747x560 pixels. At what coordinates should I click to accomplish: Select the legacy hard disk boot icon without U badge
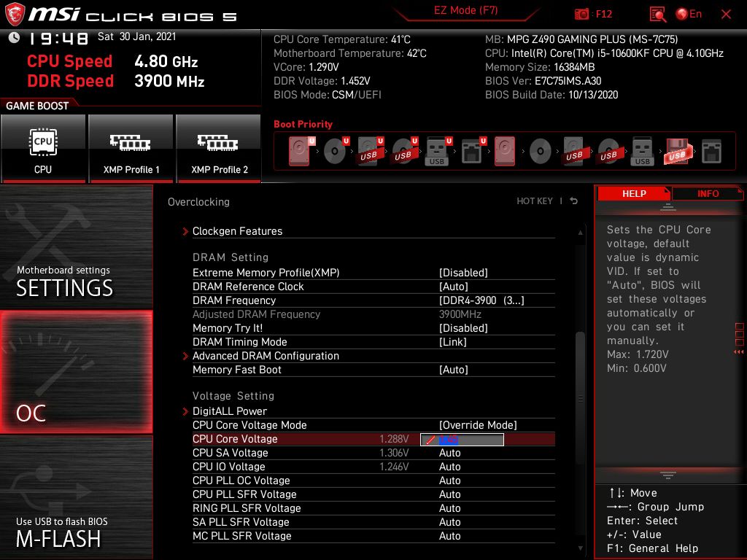(505, 152)
